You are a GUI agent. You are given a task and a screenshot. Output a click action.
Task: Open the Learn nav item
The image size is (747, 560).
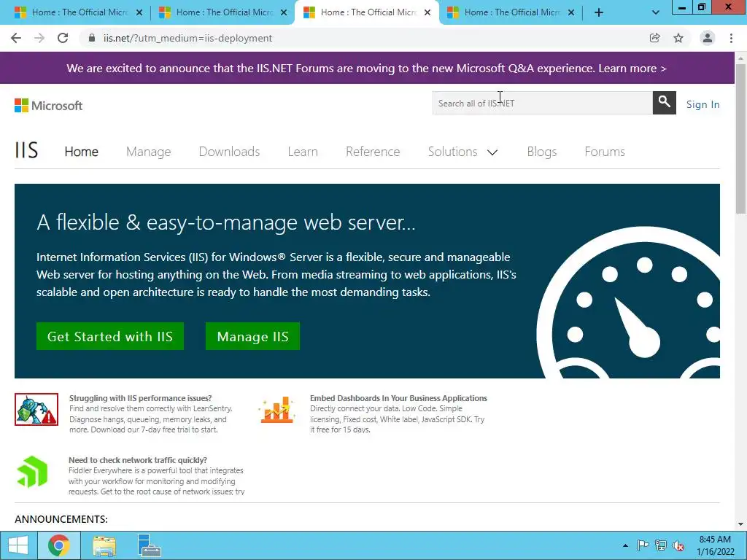click(303, 152)
